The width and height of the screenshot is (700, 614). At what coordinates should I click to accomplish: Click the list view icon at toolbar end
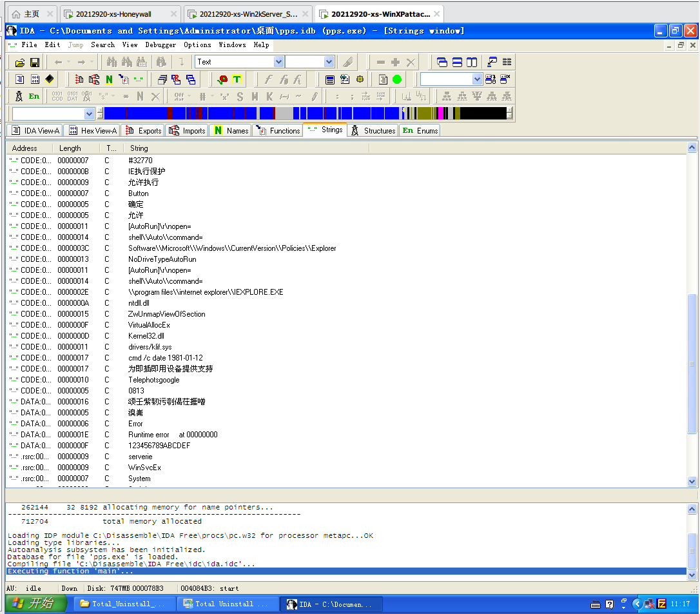(x=507, y=62)
